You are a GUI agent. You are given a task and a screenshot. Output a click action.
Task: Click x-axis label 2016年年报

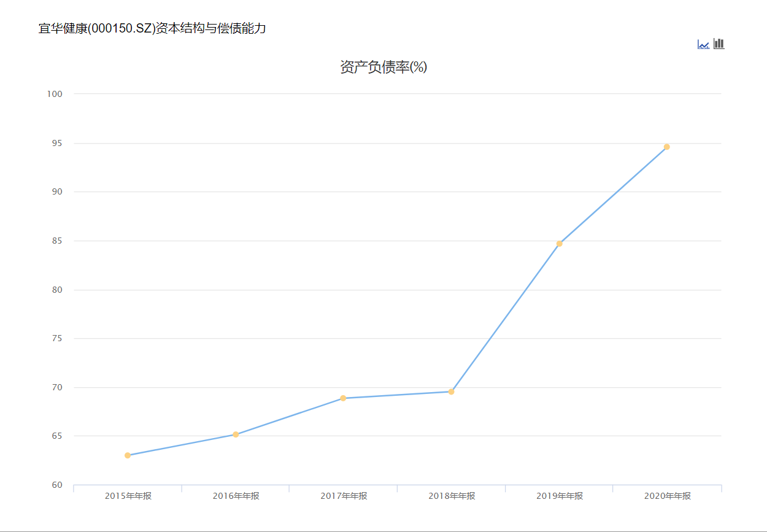(236, 496)
